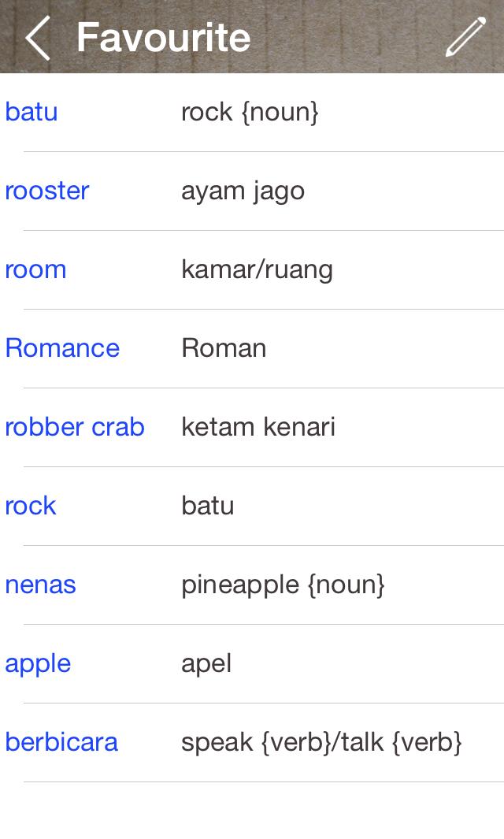
Task: Tap the 'pineapple {noun}' translation
Action: 283,585
